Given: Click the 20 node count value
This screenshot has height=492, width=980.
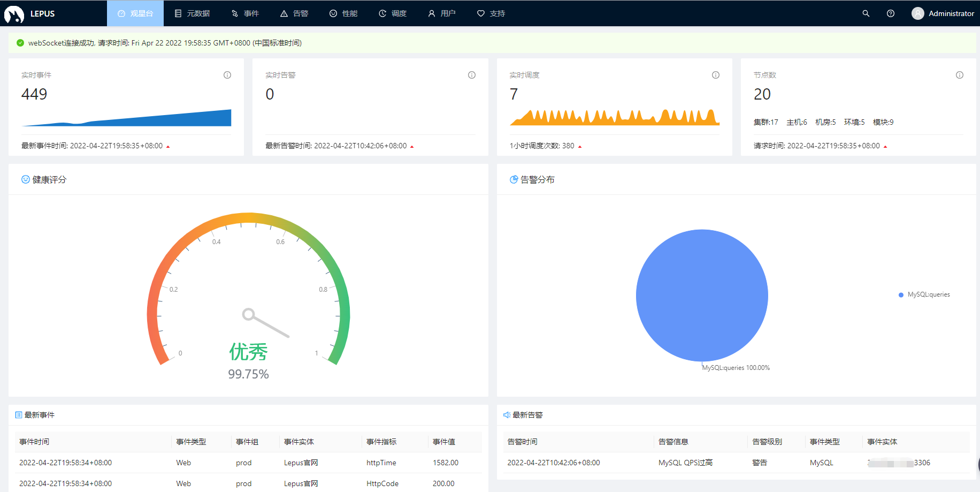Looking at the screenshot, I should pos(762,94).
